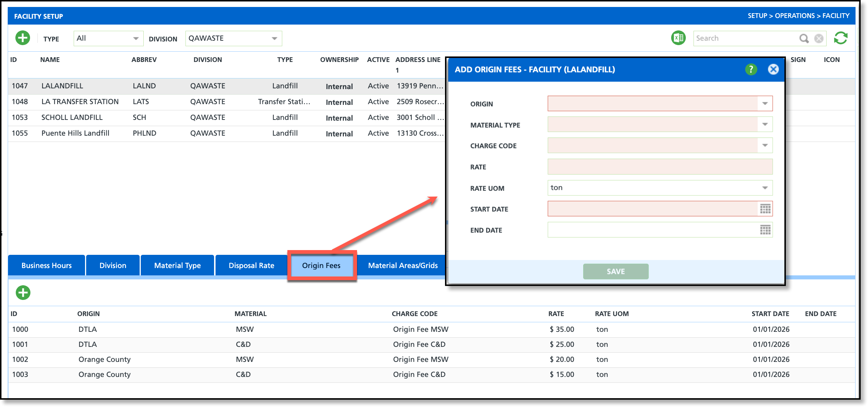Viewport: 868px width, 407px height.
Task: Close the Add Origin Fees dialog
Action: pyautogui.click(x=773, y=69)
